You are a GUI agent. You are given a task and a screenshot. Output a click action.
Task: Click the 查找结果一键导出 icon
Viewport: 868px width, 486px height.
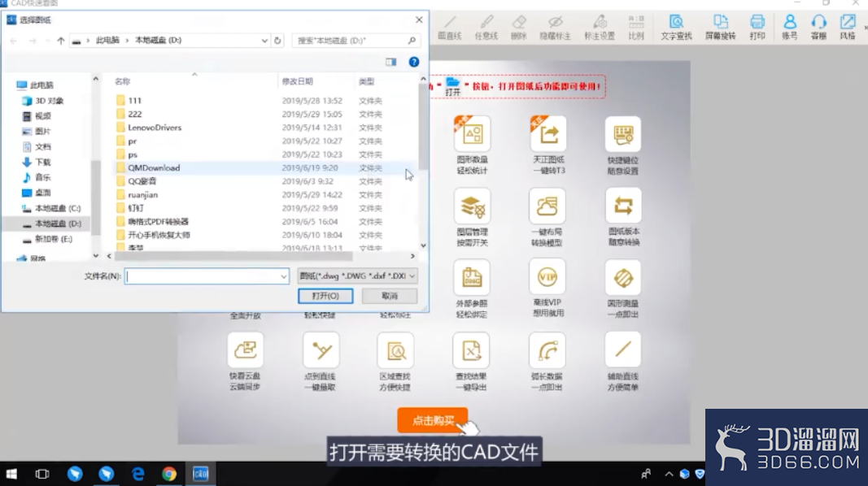[471, 350]
